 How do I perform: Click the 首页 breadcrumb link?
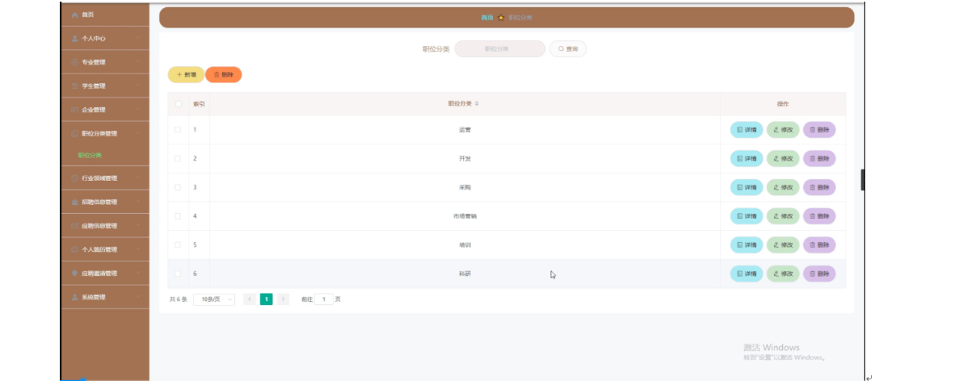[x=486, y=17]
